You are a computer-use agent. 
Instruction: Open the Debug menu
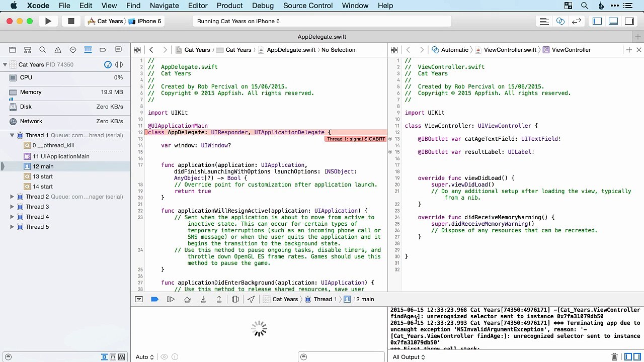tap(263, 6)
